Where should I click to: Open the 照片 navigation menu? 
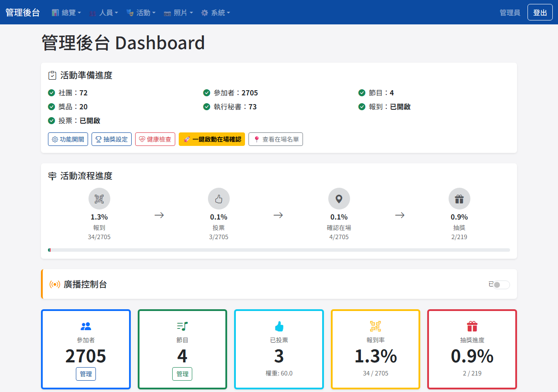[178, 13]
